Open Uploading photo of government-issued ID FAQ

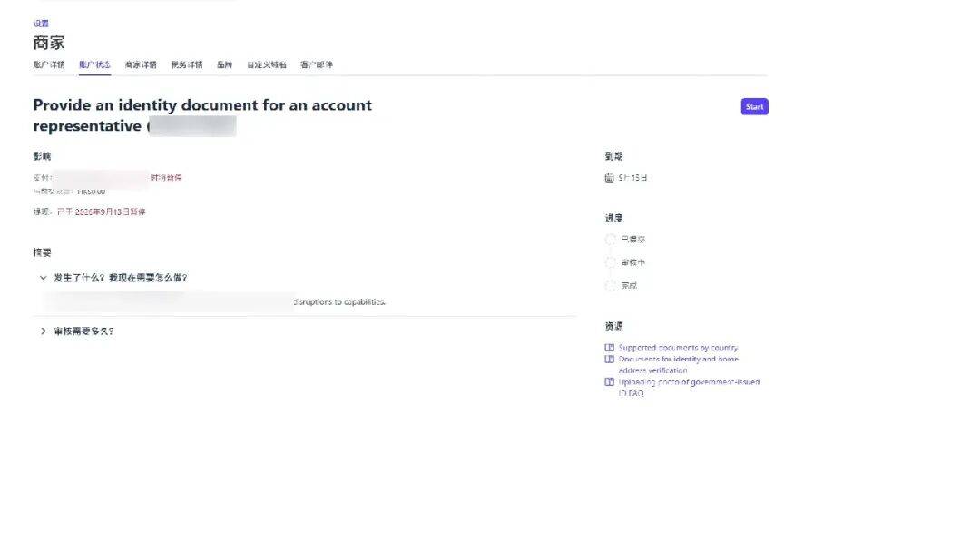(x=689, y=387)
